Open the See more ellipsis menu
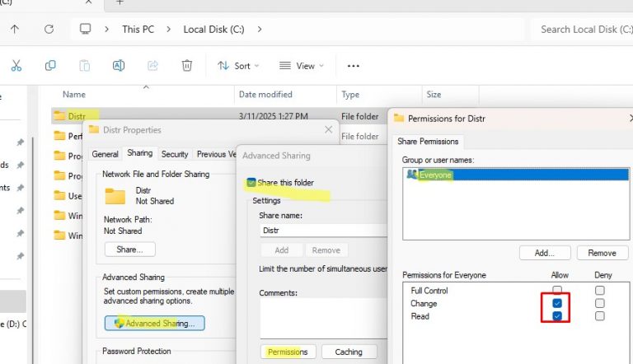The width and height of the screenshot is (633, 364). 354,65
